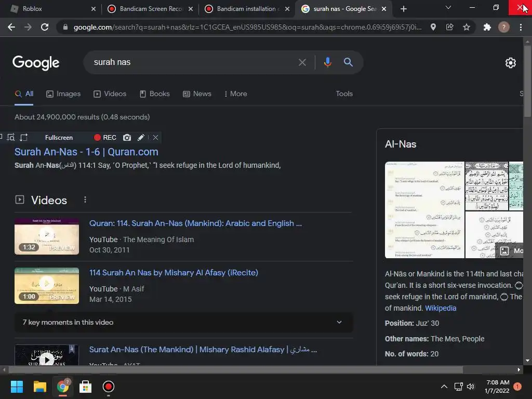Select Bandicam rectangle area mode icon
The height and width of the screenshot is (399, 532).
(x=24, y=137)
